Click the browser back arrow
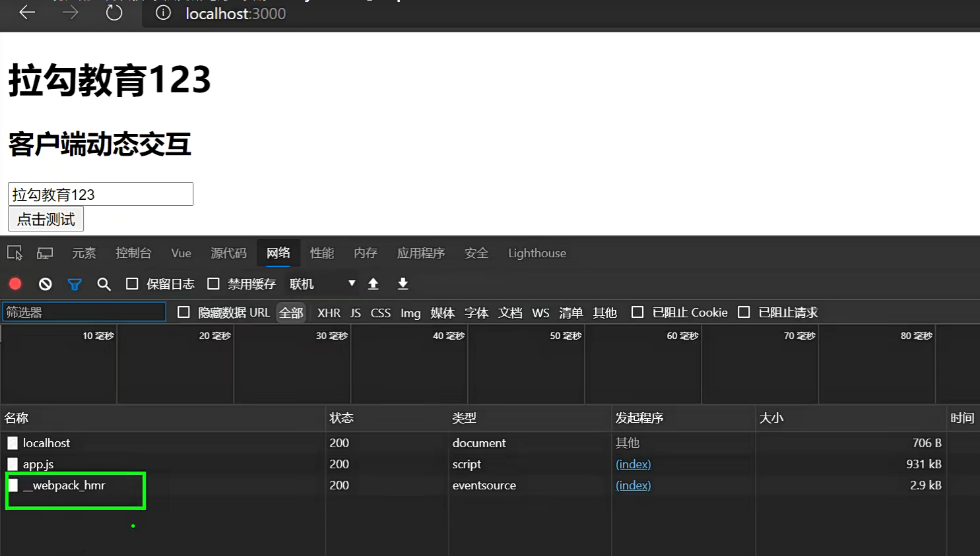Screen dimensions: 980x556 27,13
